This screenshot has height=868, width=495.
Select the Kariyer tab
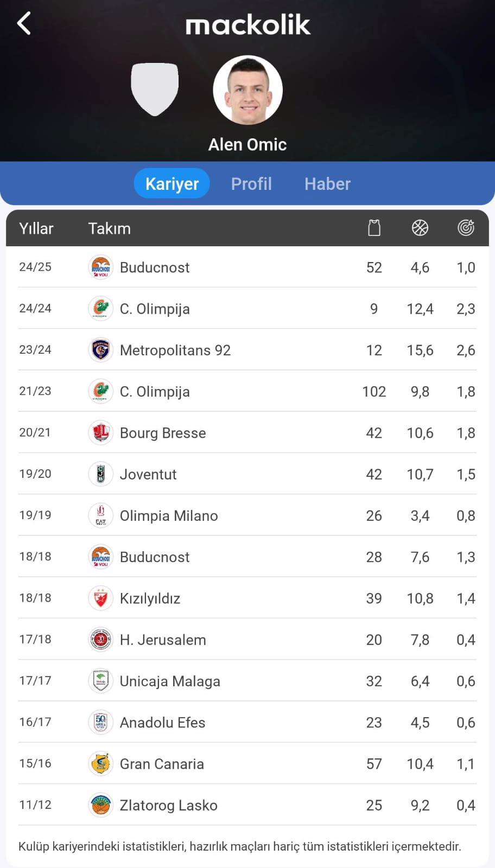click(172, 184)
